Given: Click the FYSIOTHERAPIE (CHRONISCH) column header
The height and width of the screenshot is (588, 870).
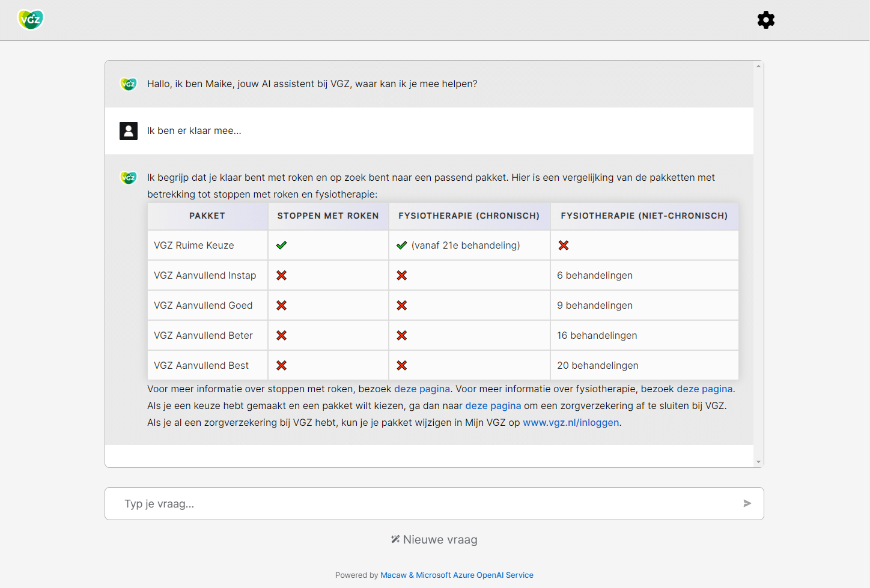Looking at the screenshot, I should click(469, 216).
